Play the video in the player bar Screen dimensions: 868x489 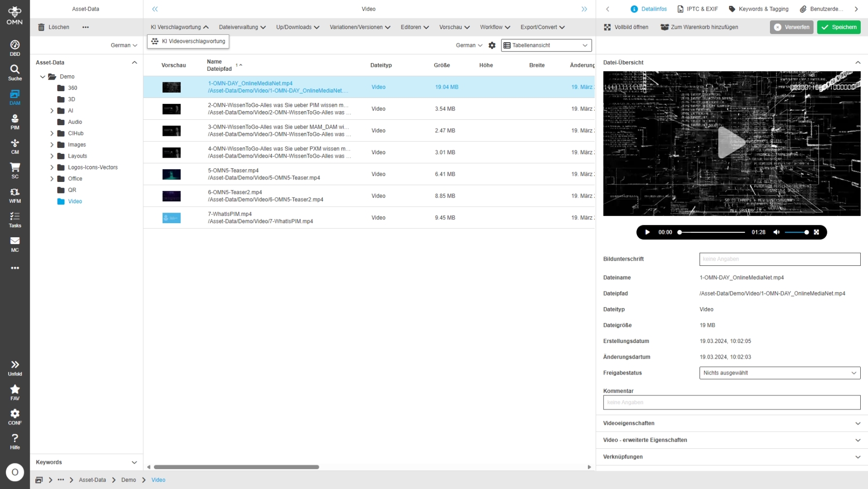click(647, 232)
